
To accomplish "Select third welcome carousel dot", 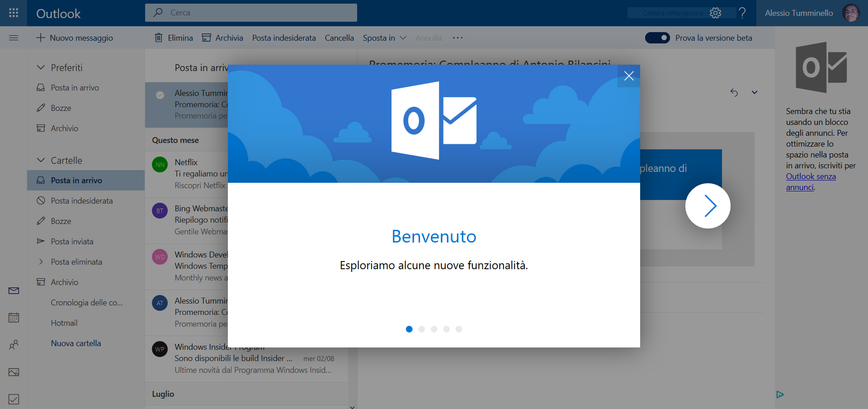I will point(434,329).
